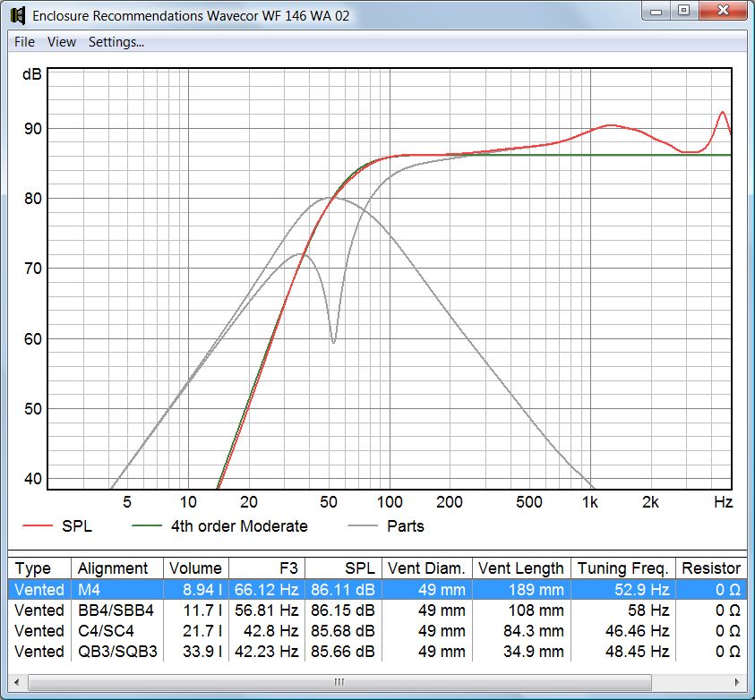The image size is (755, 700).
Task: Sort table by the Volume column
Action: pyautogui.click(x=196, y=568)
